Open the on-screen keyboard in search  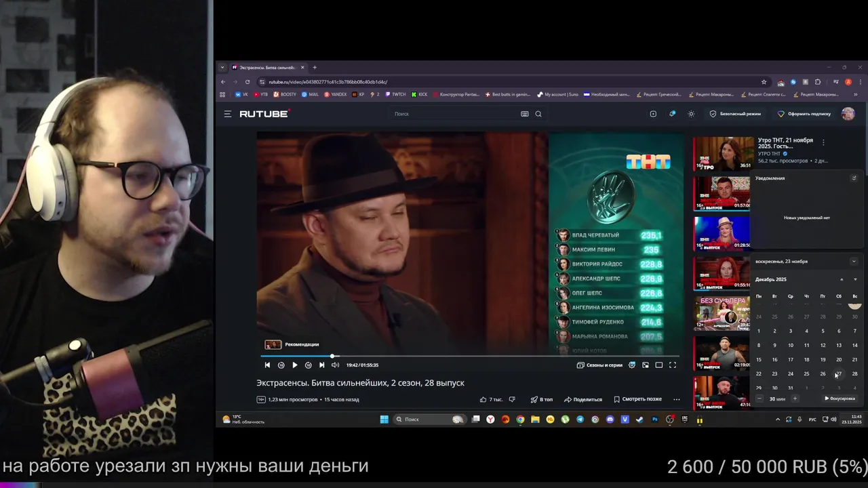click(x=524, y=114)
